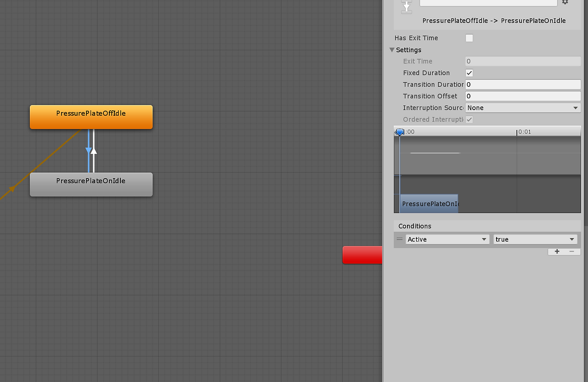This screenshot has height=382, width=588.
Task: Click the Inspector vertical scrollbar
Action: pos(586,112)
